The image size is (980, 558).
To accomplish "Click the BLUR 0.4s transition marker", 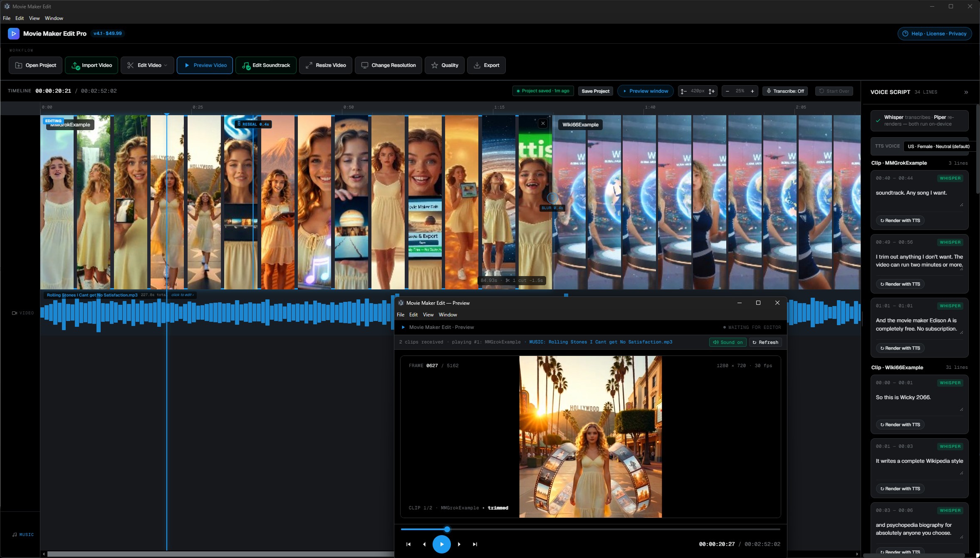I will coord(552,208).
